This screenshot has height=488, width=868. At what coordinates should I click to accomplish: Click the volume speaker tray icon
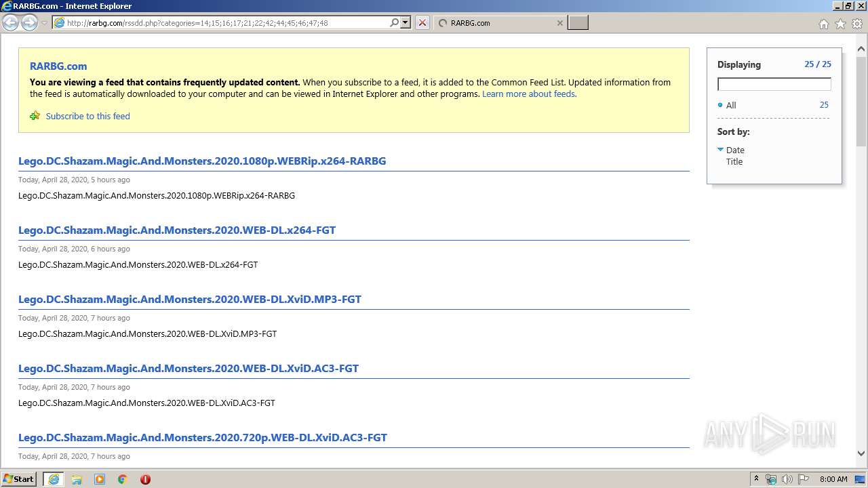(x=787, y=479)
